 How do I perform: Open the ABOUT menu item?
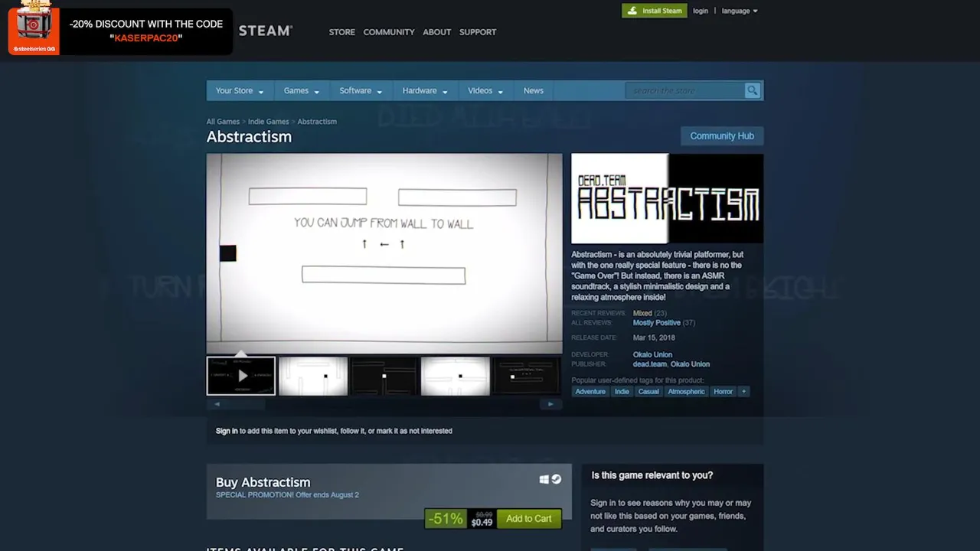pos(436,32)
